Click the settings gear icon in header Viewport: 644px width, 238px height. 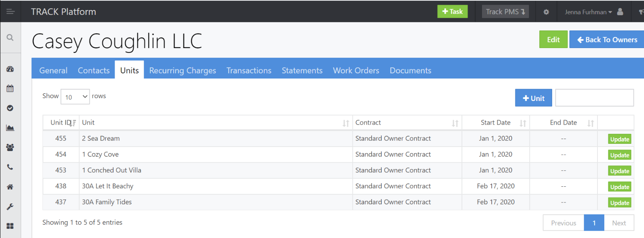546,12
